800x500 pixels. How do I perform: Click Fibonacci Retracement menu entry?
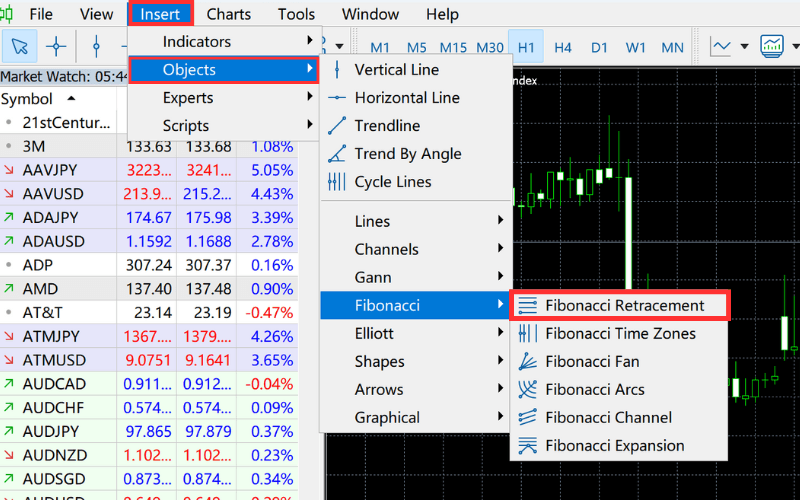624,306
